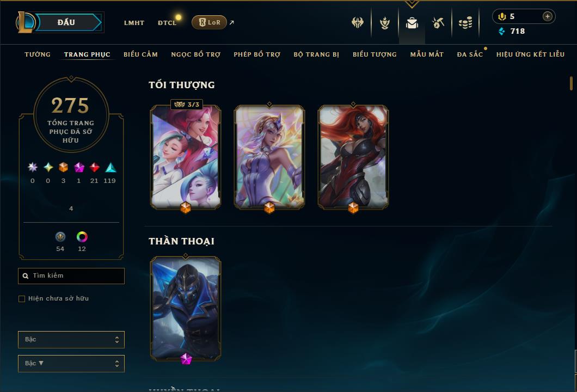577x392 pixels.
Task: Click the chroma color wheel icon
Action: tap(82, 237)
